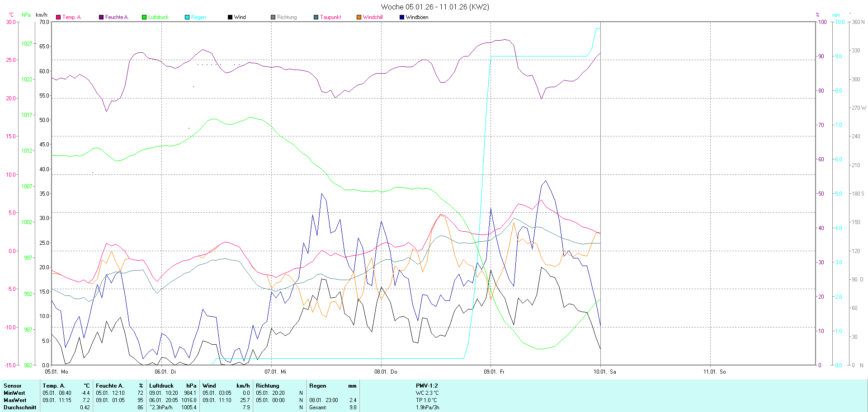
Task: Click the 09.01. Fr date marker
Action: [494, 372]
